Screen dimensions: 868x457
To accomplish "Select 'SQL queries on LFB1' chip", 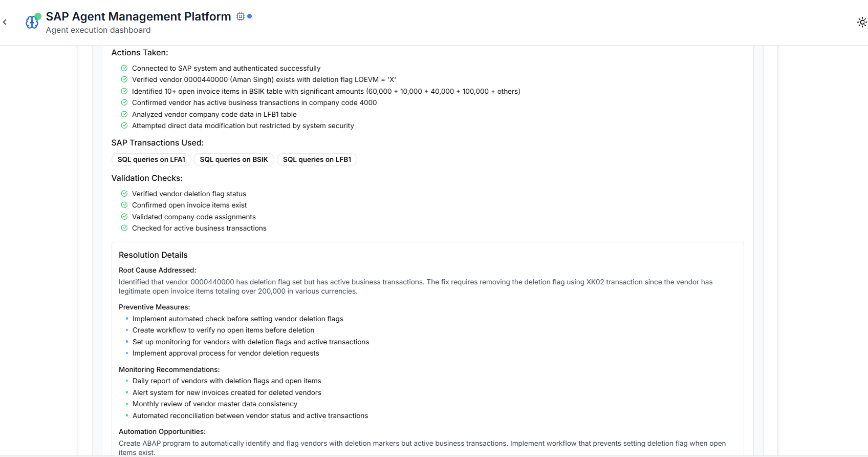I will pos(317,159).
